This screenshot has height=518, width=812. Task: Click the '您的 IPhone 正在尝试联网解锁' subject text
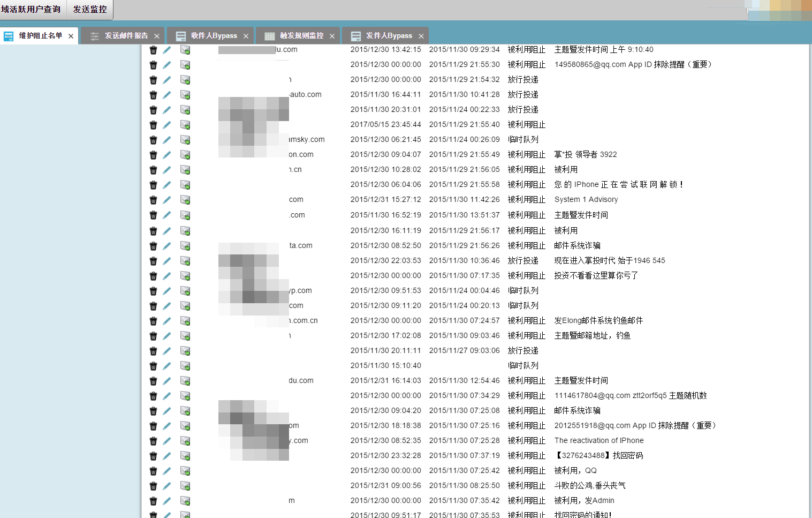618,185
